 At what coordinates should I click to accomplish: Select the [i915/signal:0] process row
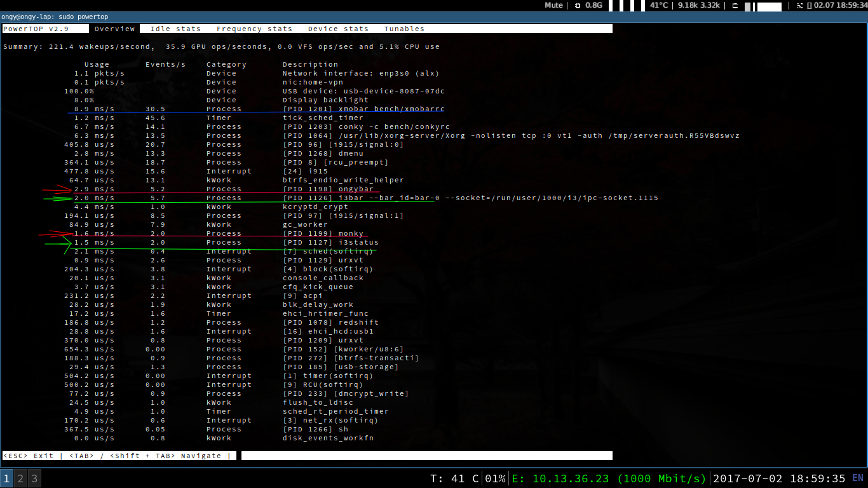point(234,144)
